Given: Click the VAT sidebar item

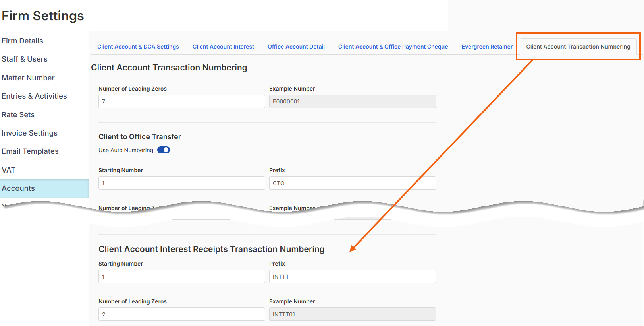Looking at the screenshot, I should tap(9, 170).
